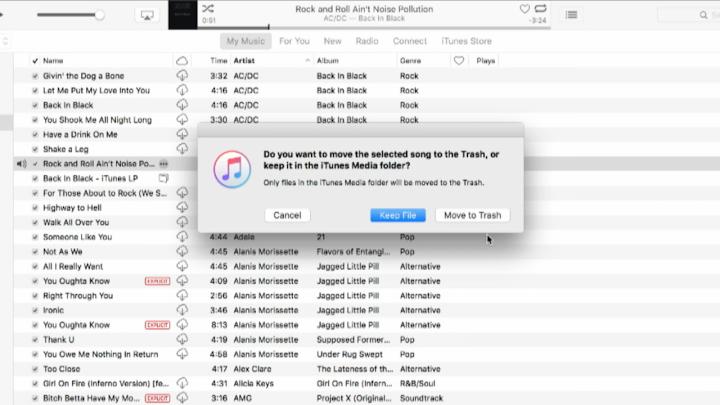This screenshot has width=720, height=405.
Task: Download Givin' the Dog a Bone from cloud
Action: [x=182, y=76]
